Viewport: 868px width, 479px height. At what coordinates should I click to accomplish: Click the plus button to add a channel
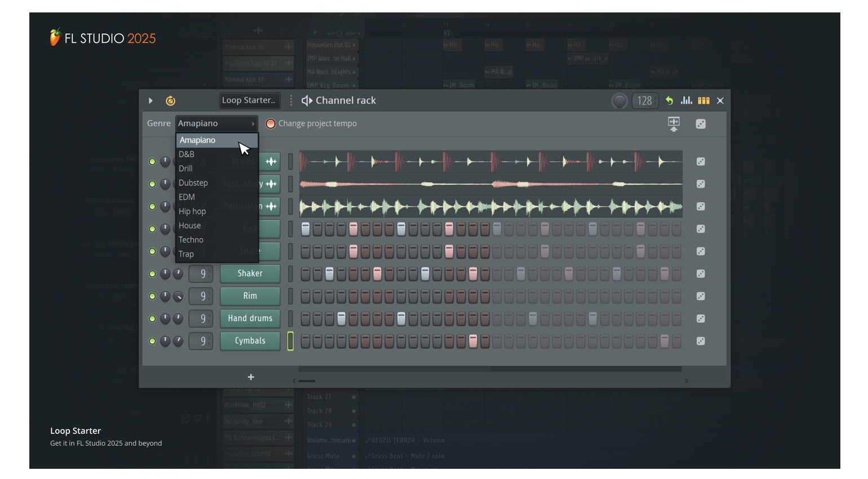pyautogui.click(x=250, y=377)
